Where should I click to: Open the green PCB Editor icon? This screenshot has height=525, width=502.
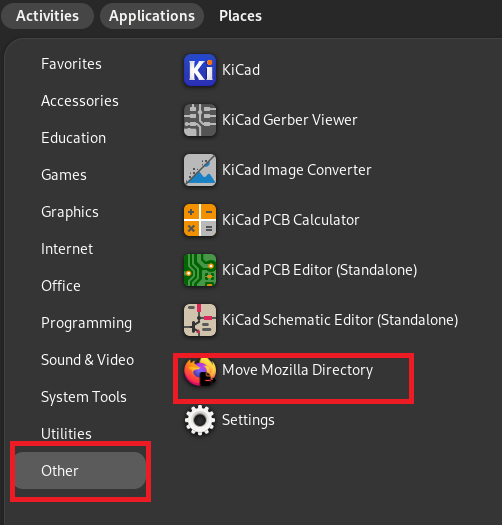(200, 270)
